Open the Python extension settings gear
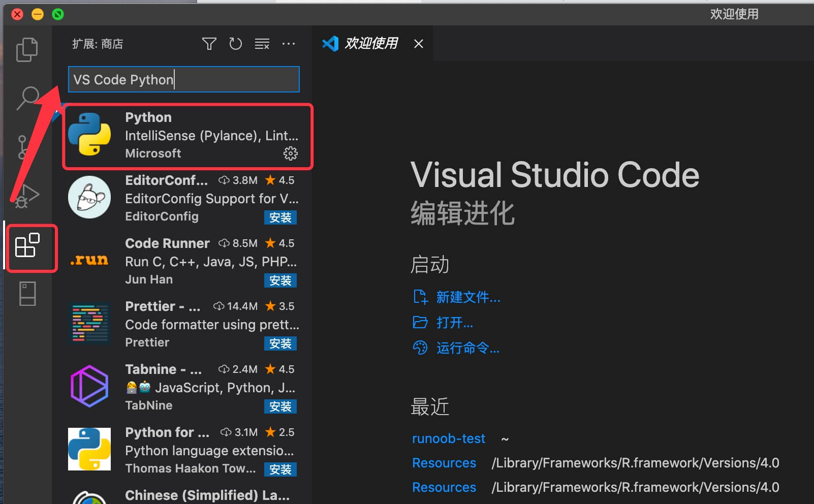This screenshot has height=504, width=814. pos(290,153)
